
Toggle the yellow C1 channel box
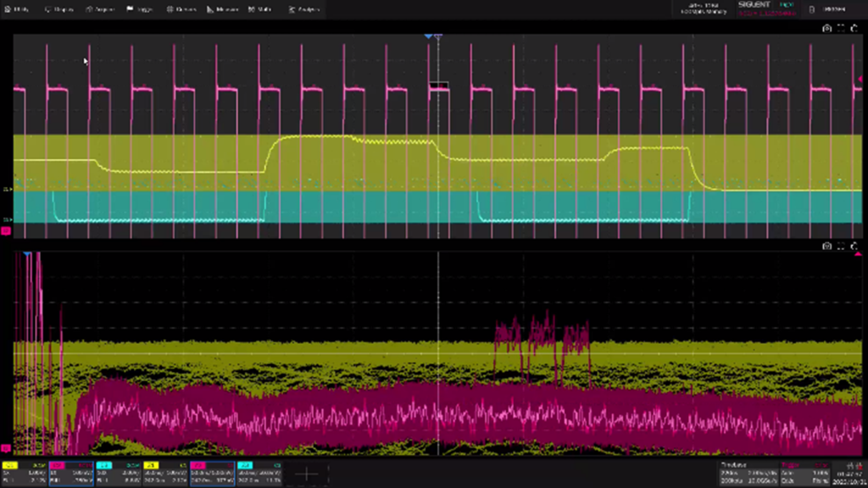pos(24,474)
